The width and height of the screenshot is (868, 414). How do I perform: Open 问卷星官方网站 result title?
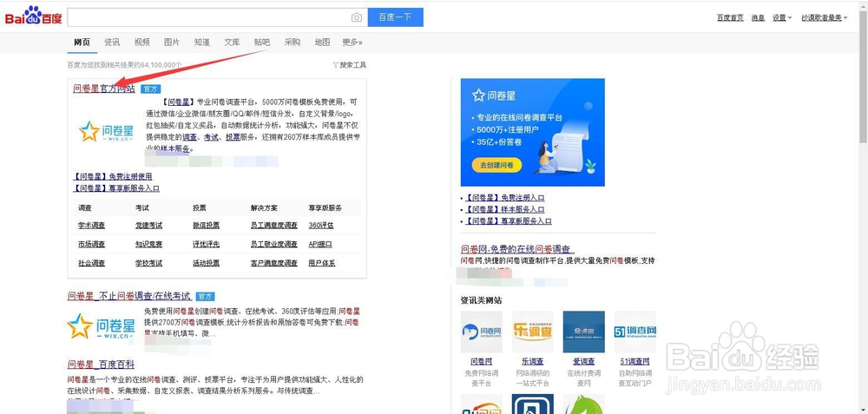click(x=104, y=89)
